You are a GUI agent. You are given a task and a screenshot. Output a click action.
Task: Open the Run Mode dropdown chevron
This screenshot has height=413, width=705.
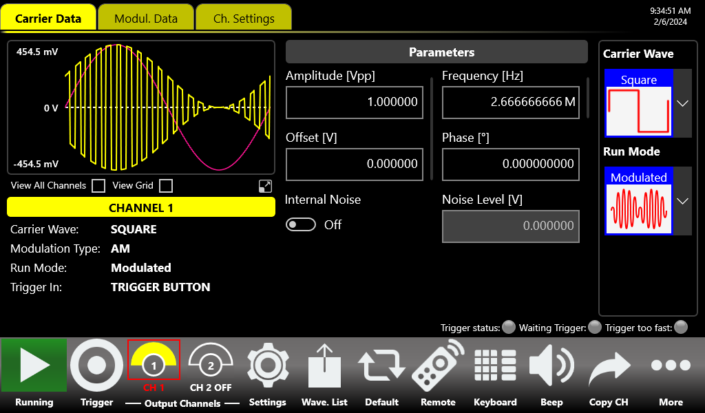(x=683, y=201)
